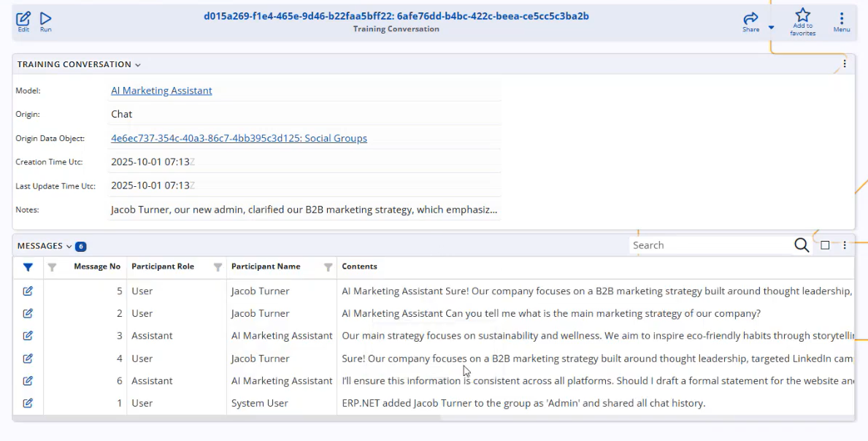Viewport: 868px width, 441px height.
Task: Click the Edit pencil icon in header
Action: click(x=23, y=19)
